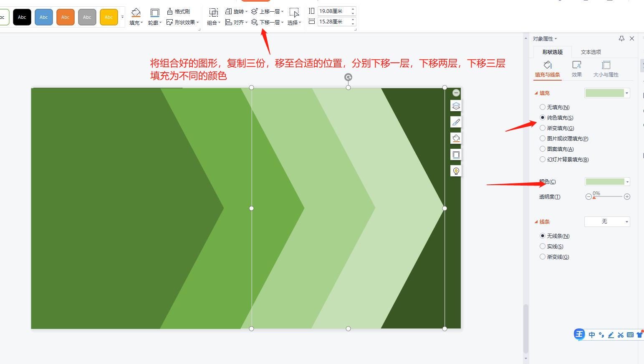The width and height of the screenshot is (644, 364).
Task: Open the 线条 style dropdown showing 无
Action: [x=607, y=221]
